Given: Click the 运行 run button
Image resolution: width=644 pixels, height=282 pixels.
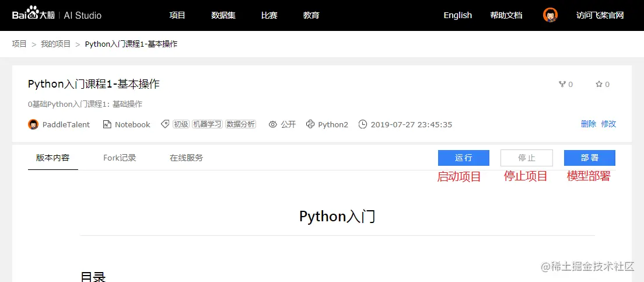Looking at the screenshot, I should 464,158.
